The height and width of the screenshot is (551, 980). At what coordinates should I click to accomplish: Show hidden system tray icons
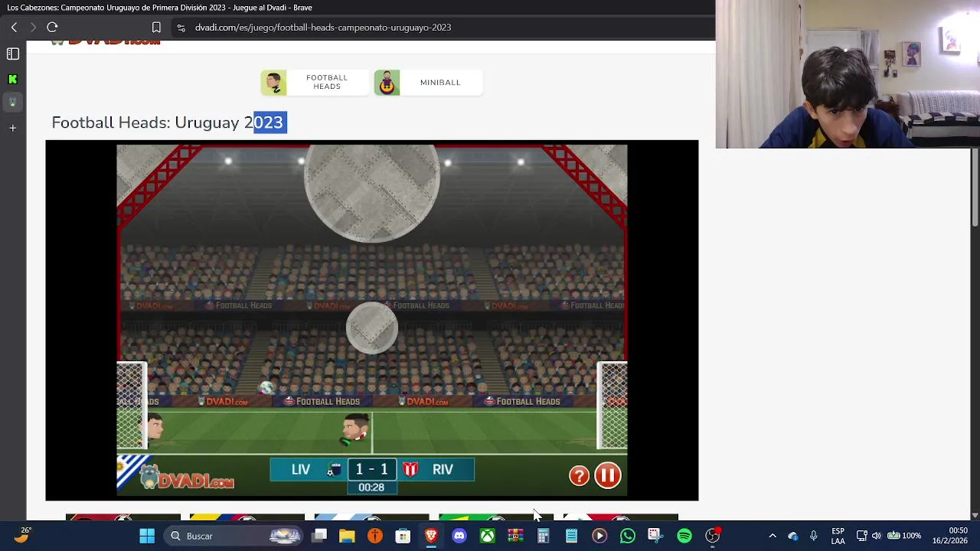click(773, 536)
